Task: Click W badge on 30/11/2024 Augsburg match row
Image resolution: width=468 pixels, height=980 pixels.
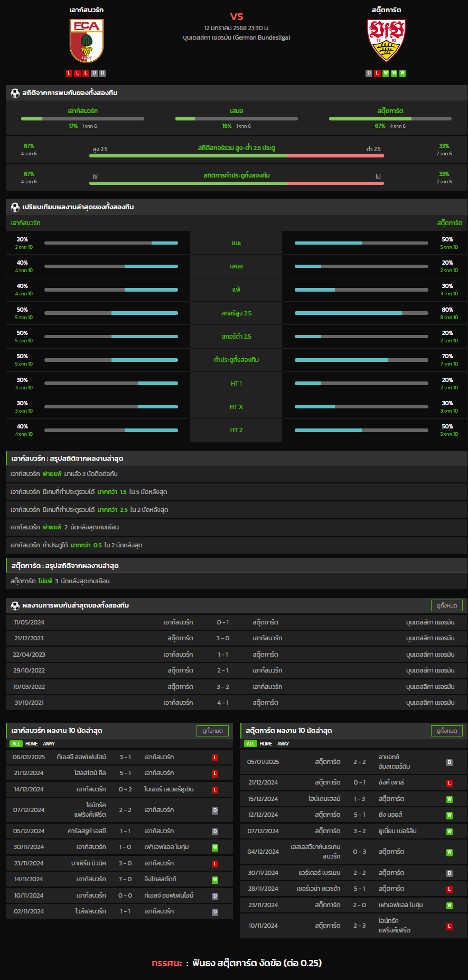Action: [215, 847]
